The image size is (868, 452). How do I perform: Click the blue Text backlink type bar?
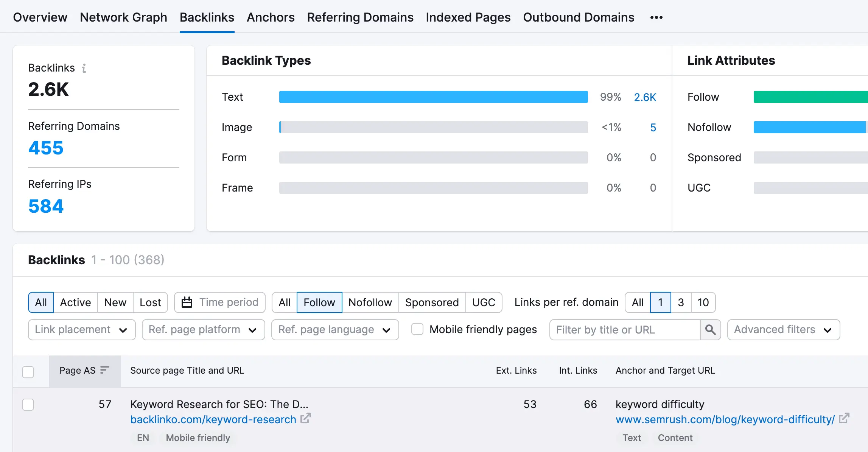[433, 97]
